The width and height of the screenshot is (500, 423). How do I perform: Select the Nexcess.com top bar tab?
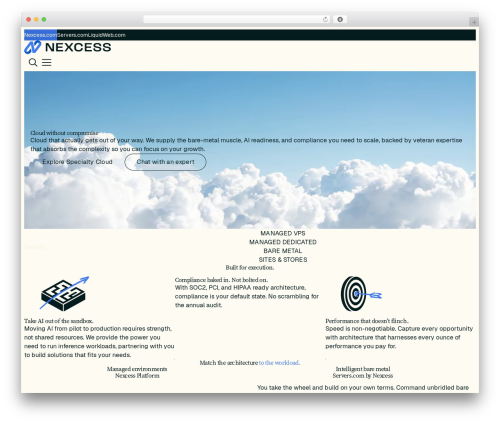40,35
